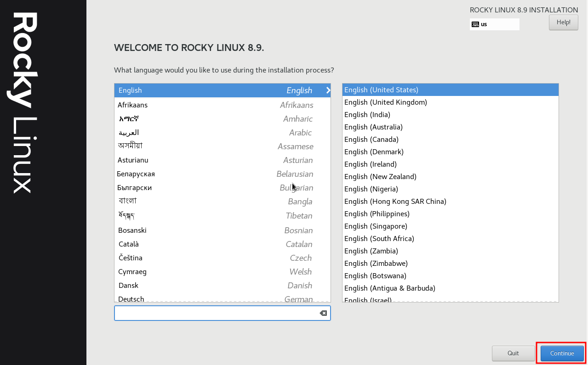The height and width of the screenshot is (365, 588).
Task: Choose English (United Kingdom) locale
Action: 451,102
